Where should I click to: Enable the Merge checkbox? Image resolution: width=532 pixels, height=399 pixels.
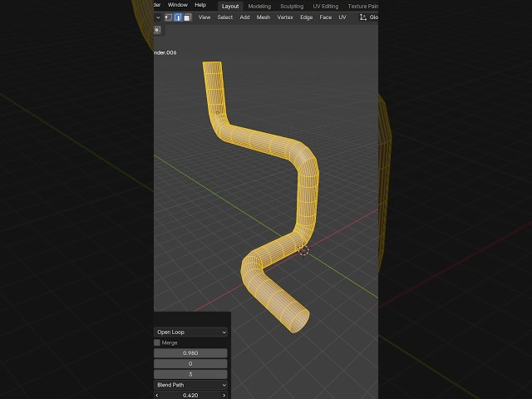(157, 342)
